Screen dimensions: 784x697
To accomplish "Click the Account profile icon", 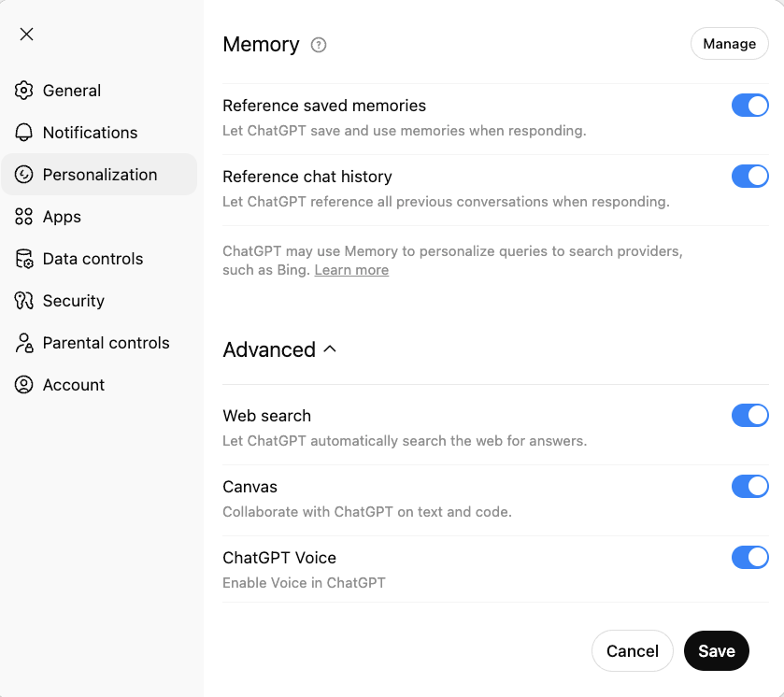I will click(x=24, y=385).
